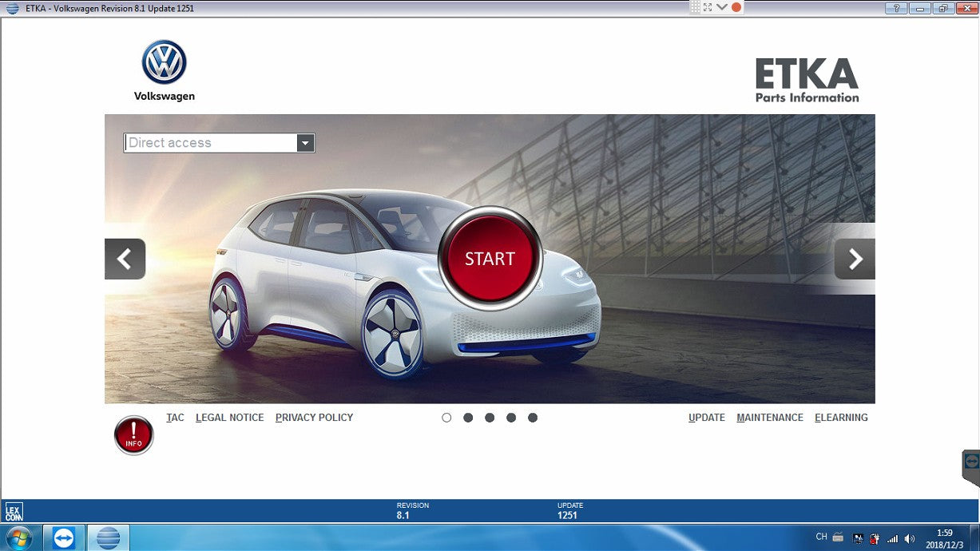980x551 pixels.
Task: Select the fifth carousel dot indicator
Action: point(533,418)
